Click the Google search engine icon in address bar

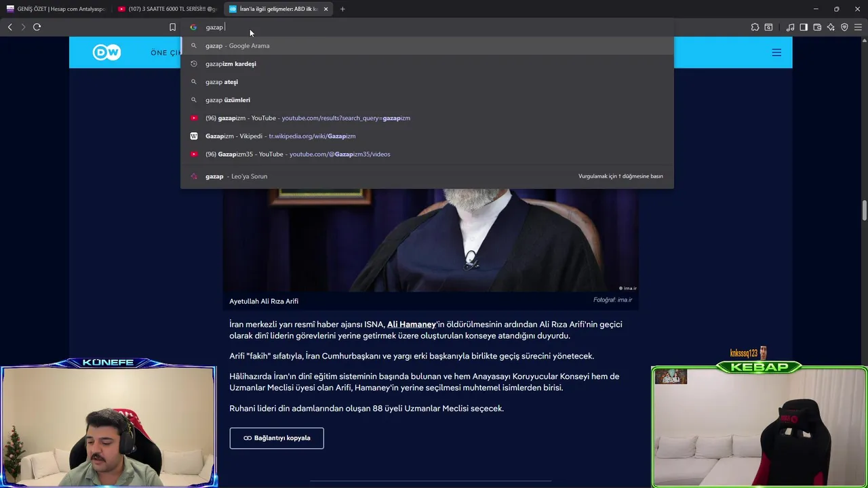coord(193,27)
